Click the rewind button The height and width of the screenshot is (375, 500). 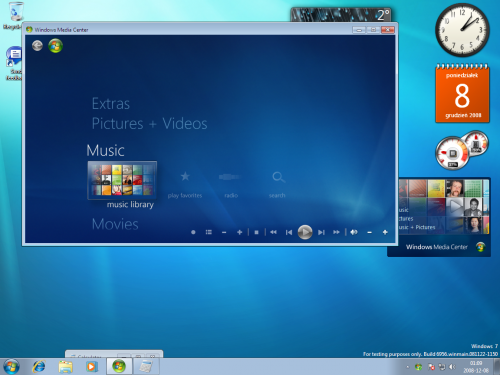point(273,232)
